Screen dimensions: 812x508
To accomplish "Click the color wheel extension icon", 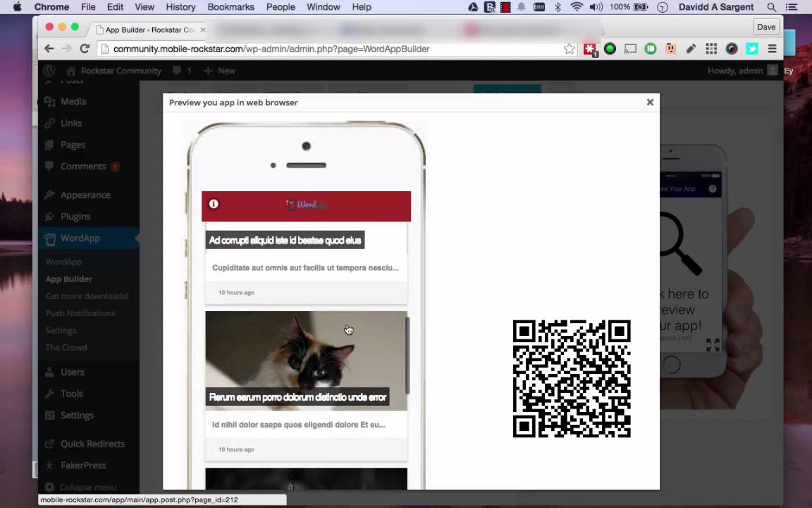I will 732,49.
